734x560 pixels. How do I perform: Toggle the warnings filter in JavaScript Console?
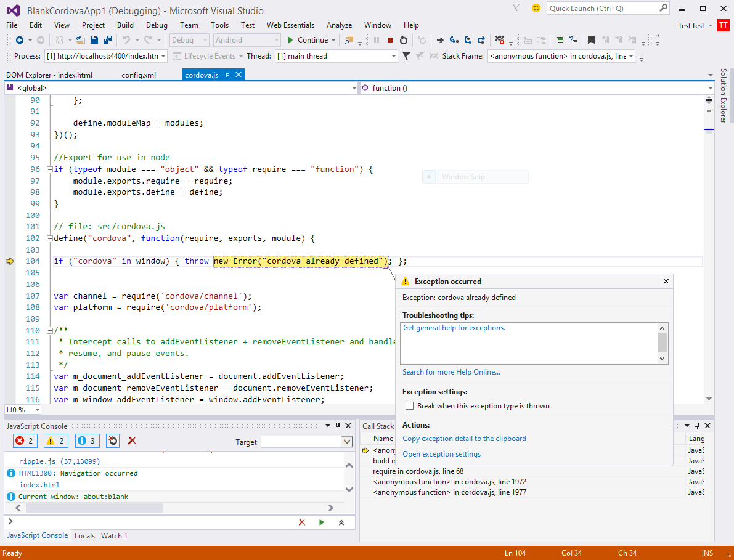(x=57, y=440)
